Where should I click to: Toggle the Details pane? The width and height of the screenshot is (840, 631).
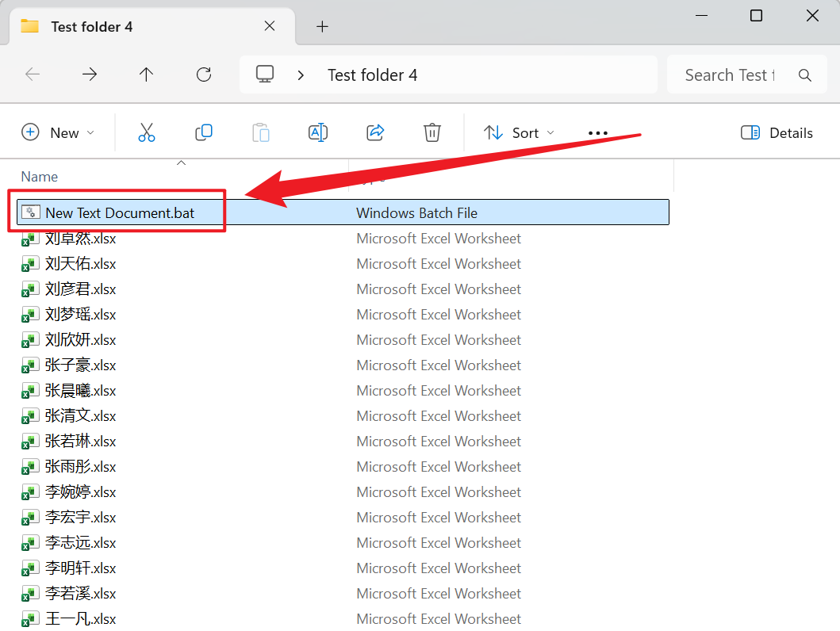tap(777, 132)
